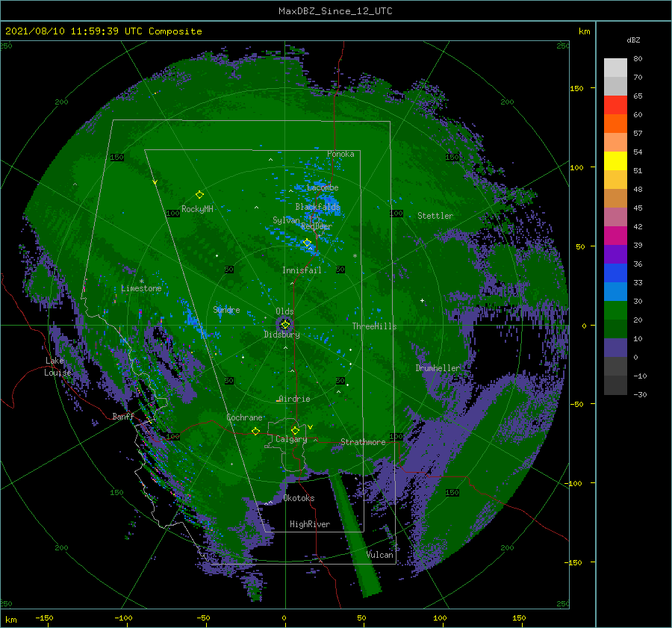Click the Okotoks city label
Screen dimensions: 672x628
click(299, 498)
